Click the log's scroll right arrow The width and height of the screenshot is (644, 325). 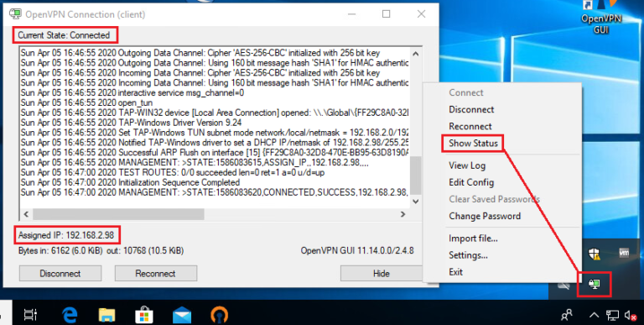coord(402,214)
